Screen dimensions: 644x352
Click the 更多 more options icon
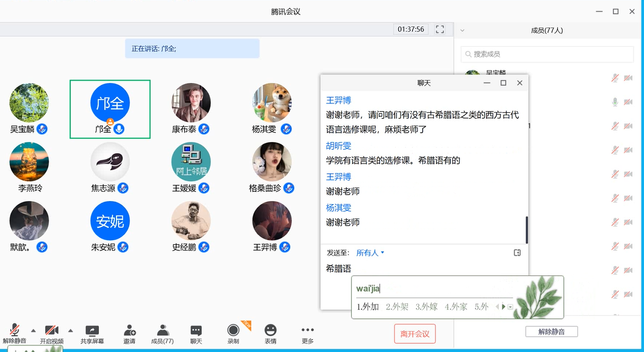click(307, 331)
